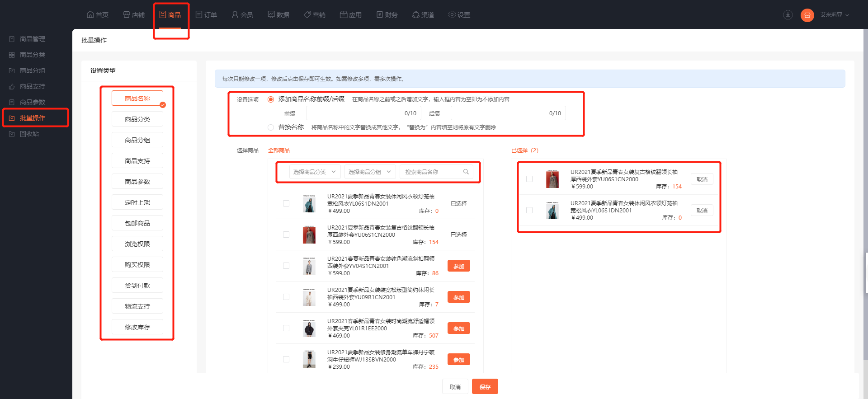Click thumbnail of selected YL06S1DN2001 item
The width and height of the screenshot is (868, 399).
(552, 210)
